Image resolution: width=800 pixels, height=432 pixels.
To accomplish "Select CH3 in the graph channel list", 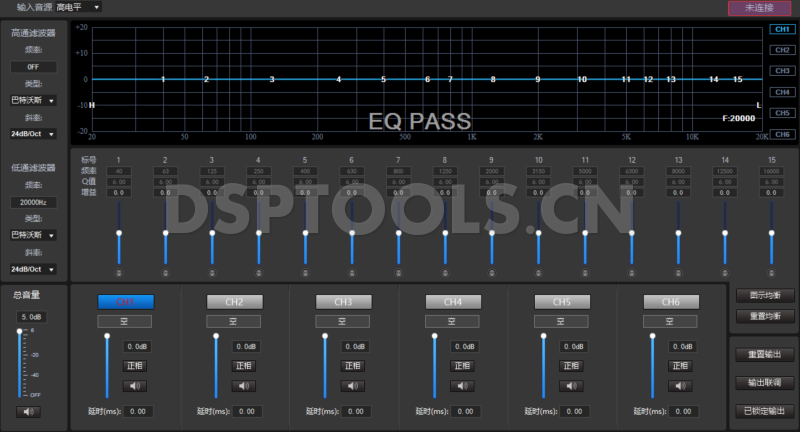I will pos(781,71).
